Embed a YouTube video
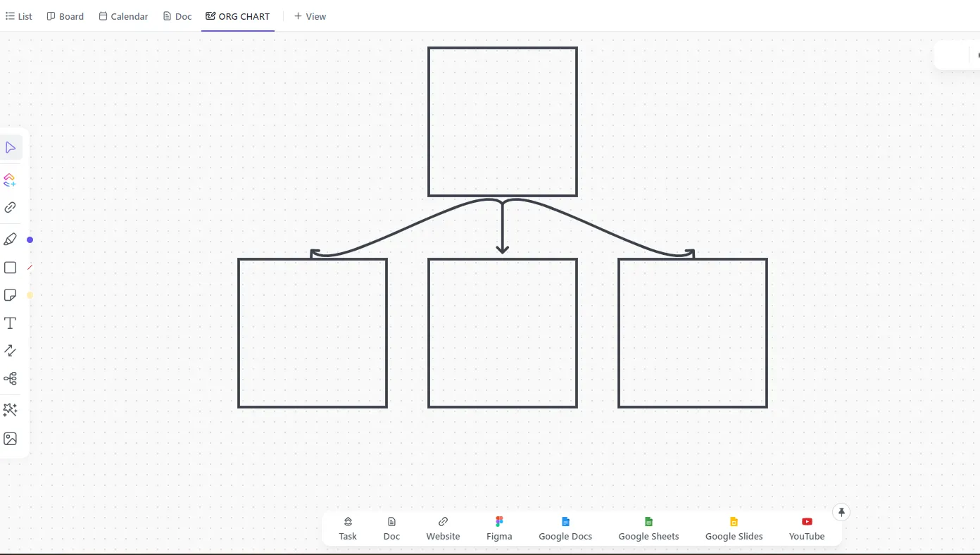 tap(807, 529)
